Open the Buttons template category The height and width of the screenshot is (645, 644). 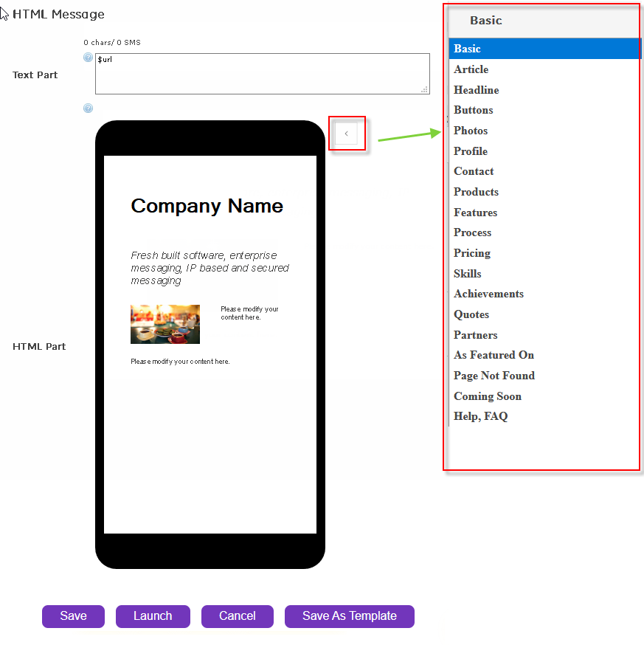click(473, 110)
